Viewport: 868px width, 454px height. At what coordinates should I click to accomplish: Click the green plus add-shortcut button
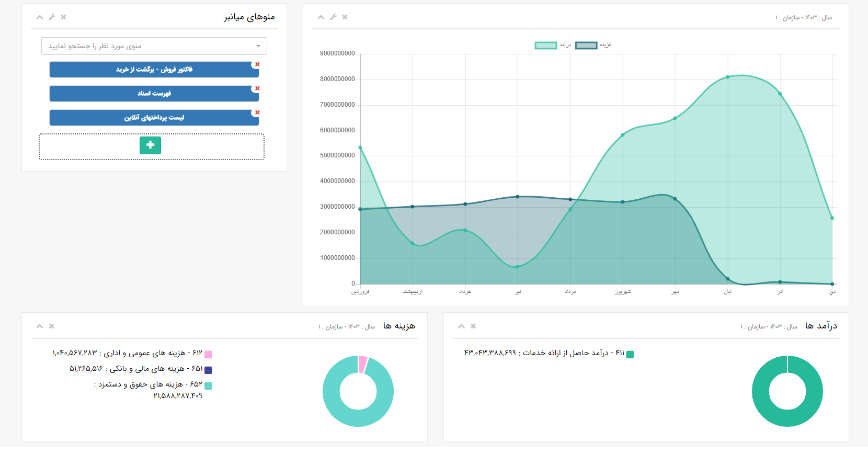(x=150, y=145)
